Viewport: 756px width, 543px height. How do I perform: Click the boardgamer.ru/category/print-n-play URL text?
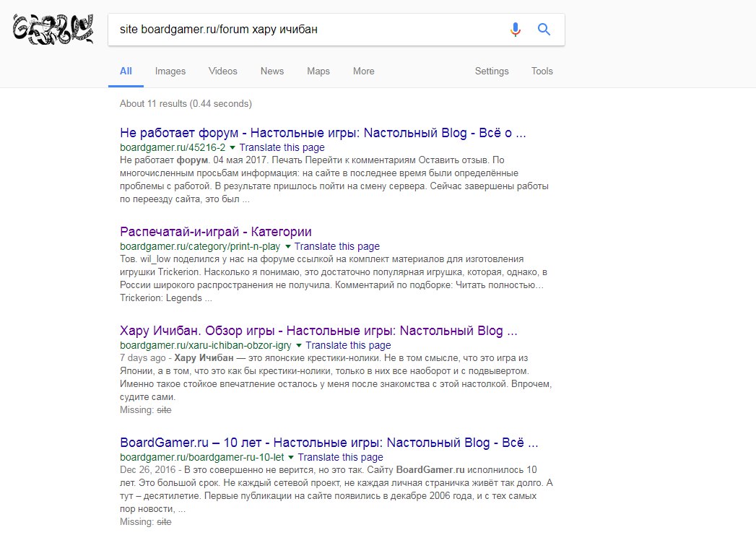point(200,246)
